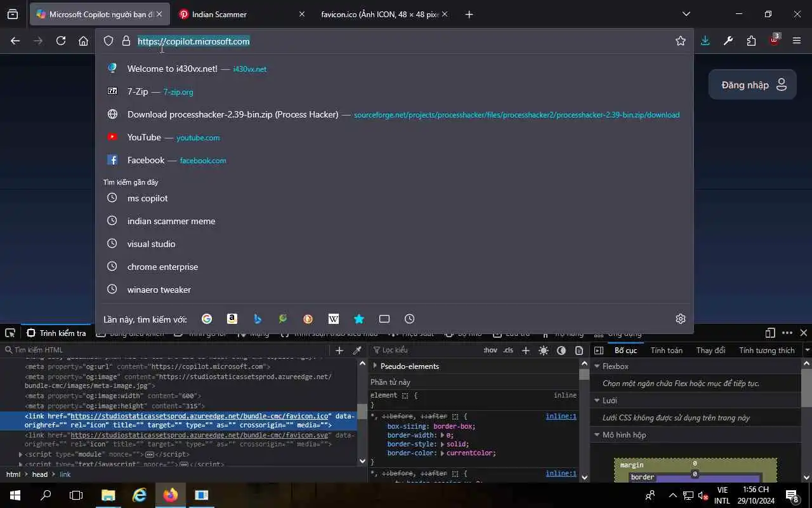
Task: Grab a color with the eyedropper
Action: click(357, 350)
